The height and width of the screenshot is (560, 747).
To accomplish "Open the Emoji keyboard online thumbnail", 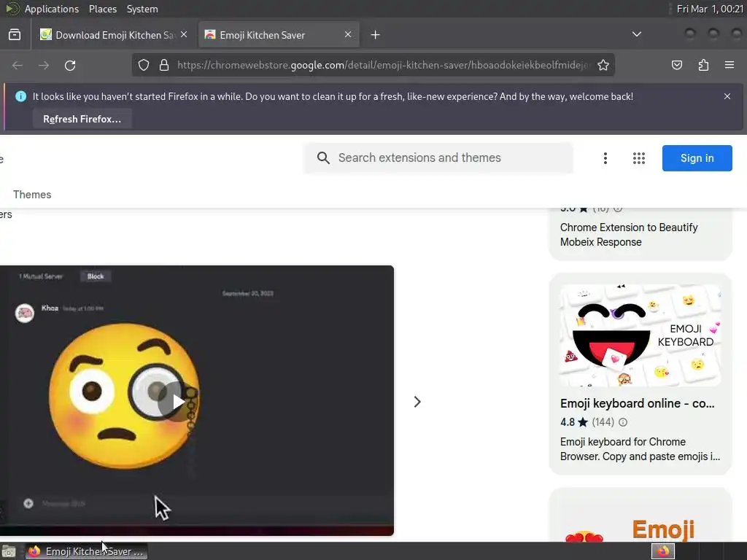I will click(640, 335).
